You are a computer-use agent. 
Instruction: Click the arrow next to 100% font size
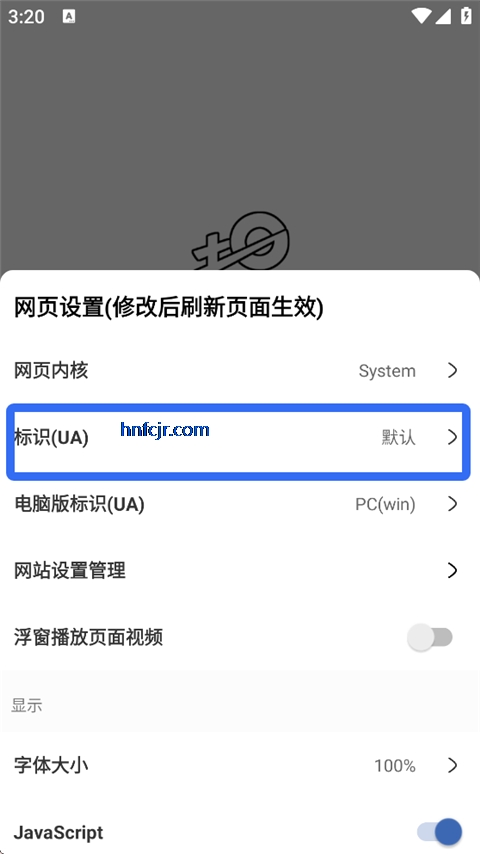452,765
